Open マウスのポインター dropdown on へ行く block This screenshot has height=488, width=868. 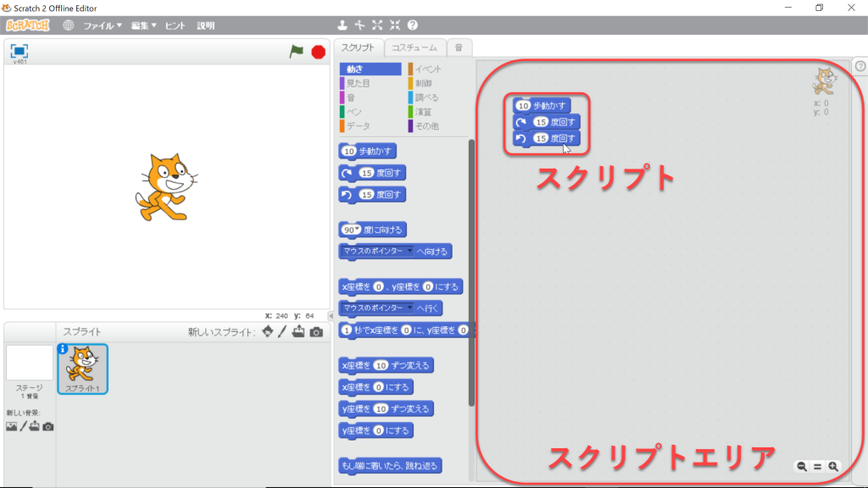409,308
